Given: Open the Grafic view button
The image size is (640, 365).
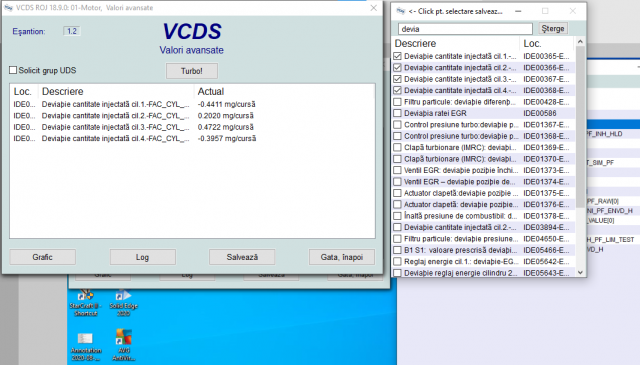Looking at the screenshot, I should [42, 257].
